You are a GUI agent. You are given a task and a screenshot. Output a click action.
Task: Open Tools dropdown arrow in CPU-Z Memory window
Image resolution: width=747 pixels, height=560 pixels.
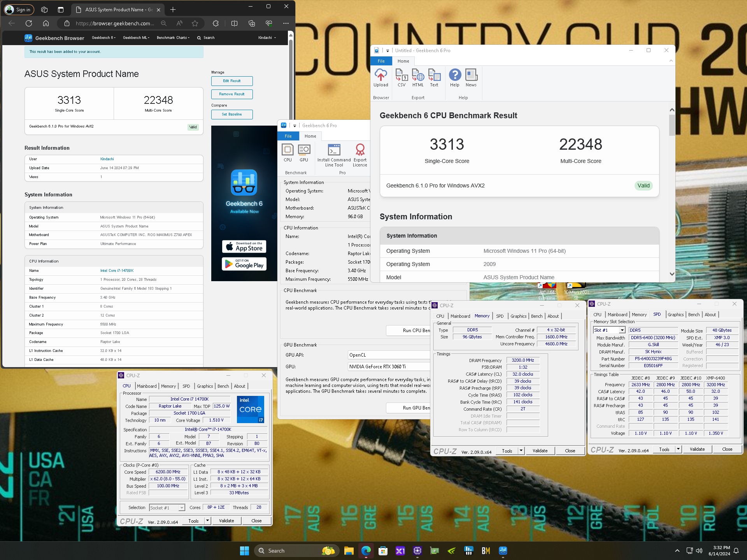click(x=521, y=451)
